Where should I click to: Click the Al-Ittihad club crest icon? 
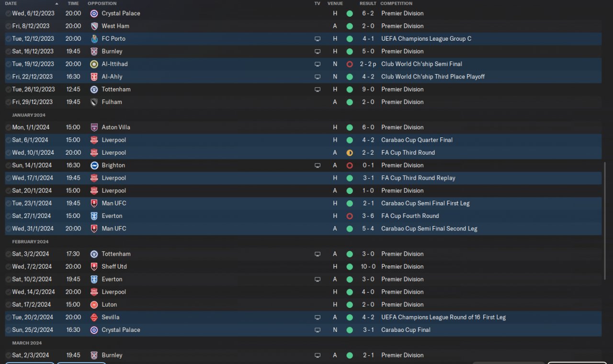click(94, 64)
